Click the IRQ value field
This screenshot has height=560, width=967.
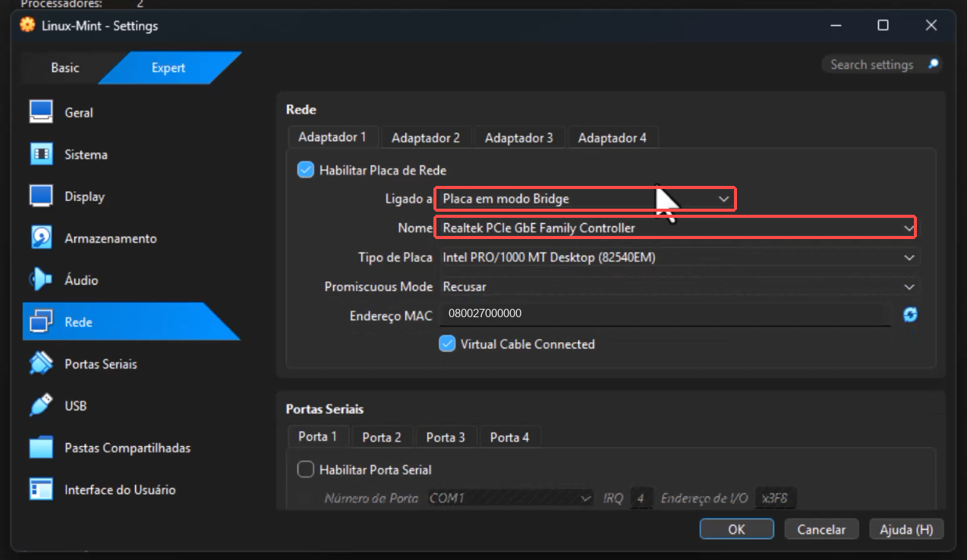[641, 499]
